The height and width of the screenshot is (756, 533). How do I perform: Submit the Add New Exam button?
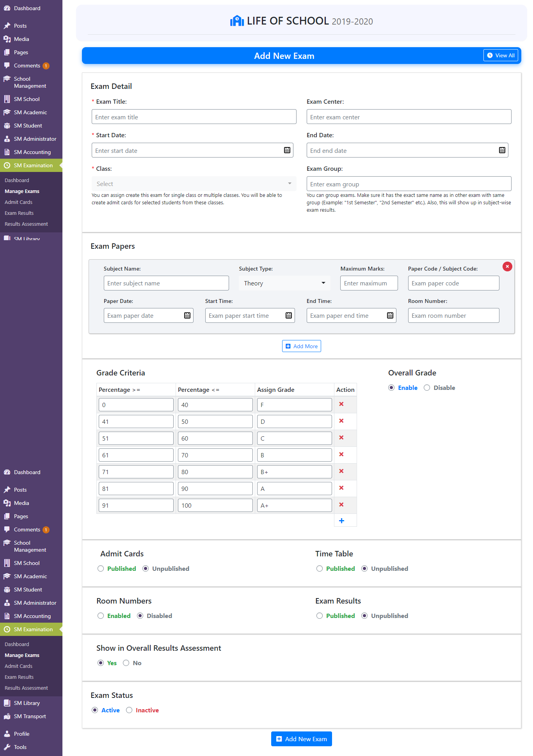[302, 739]
